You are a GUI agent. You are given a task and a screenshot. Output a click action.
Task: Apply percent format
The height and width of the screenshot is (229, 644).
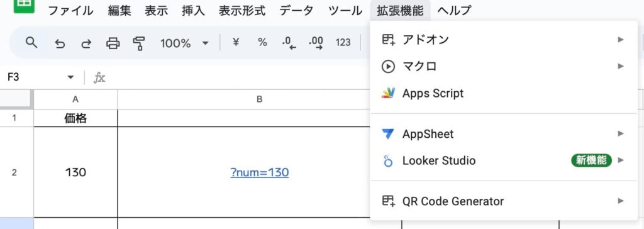(x=262, y=42)
